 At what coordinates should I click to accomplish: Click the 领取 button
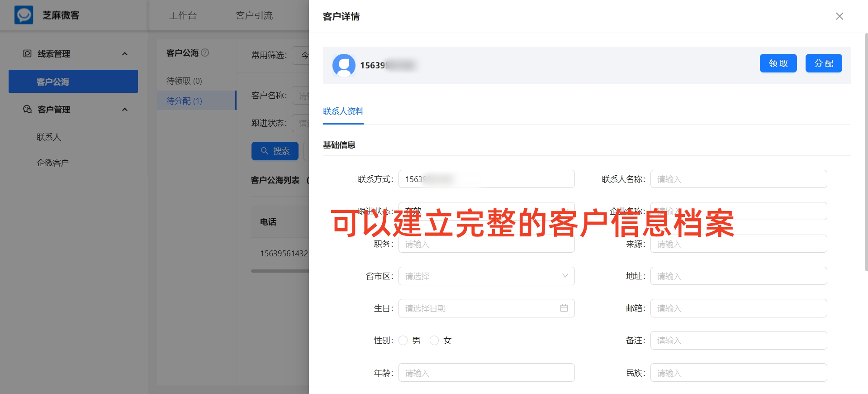pyautogui.click(x=778, y=63)
